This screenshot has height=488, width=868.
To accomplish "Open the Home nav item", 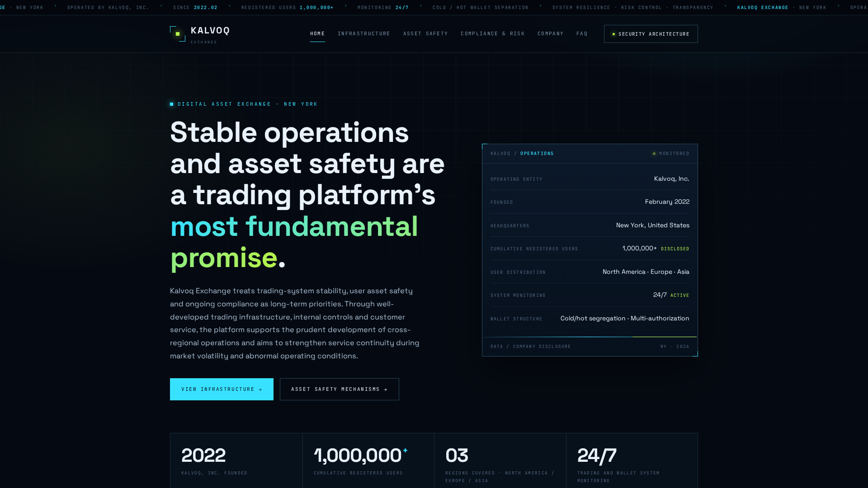I will 317,34.
